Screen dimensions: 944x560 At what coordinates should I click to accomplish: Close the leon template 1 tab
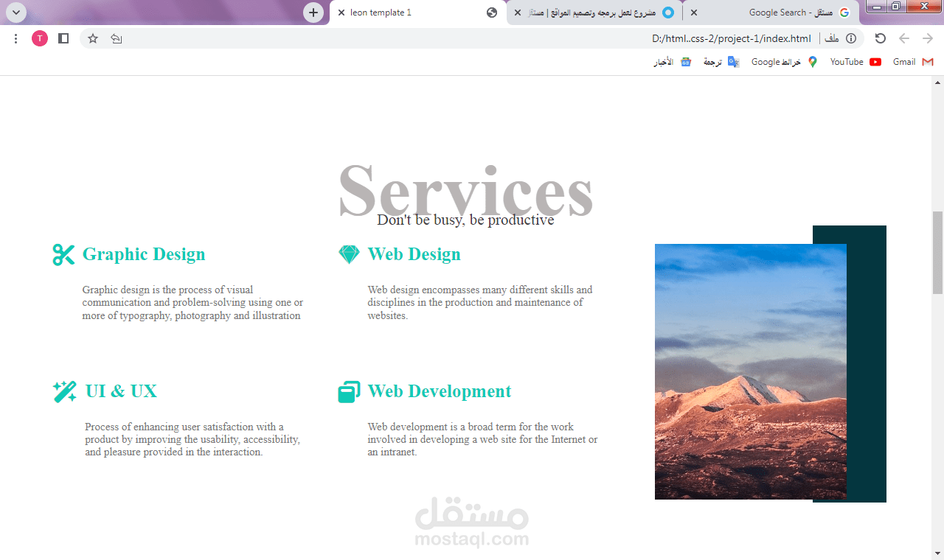tap(341, 13)
